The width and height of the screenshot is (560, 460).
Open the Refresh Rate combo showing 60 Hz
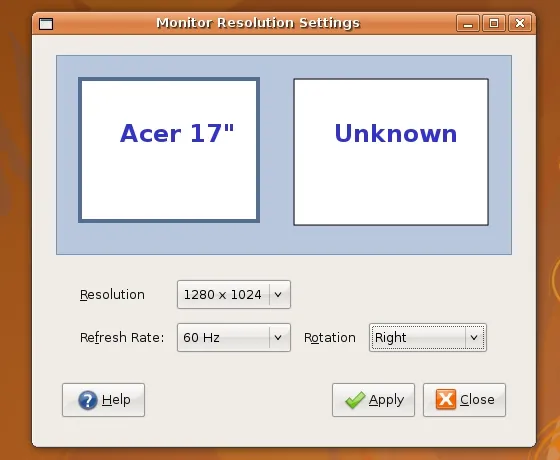(x=234, y=338)
